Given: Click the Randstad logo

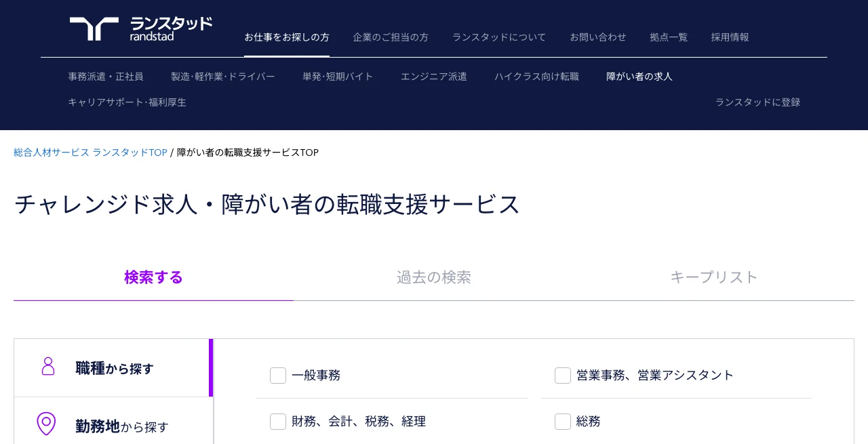Looking at the screenshot, I should point(141,29).
